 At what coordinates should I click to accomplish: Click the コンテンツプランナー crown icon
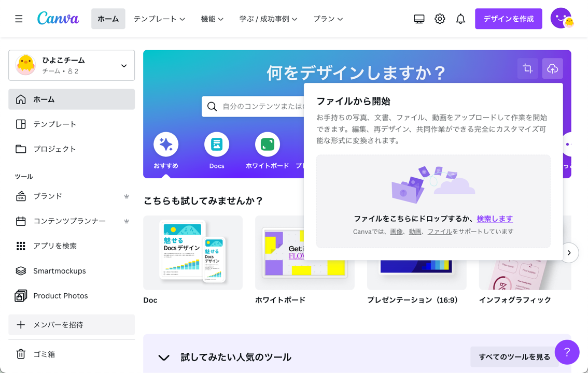127,221
